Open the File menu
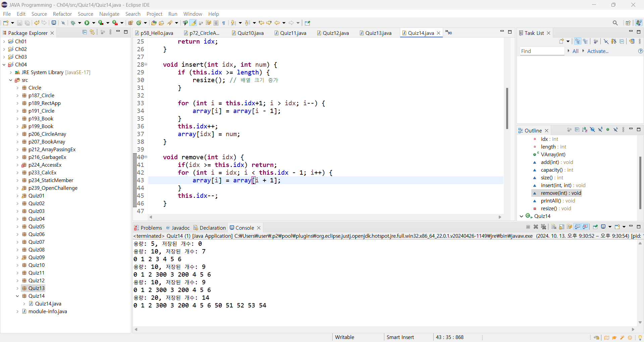The height and width of the screenshot is (342, 644). click(x=7, y=14)
